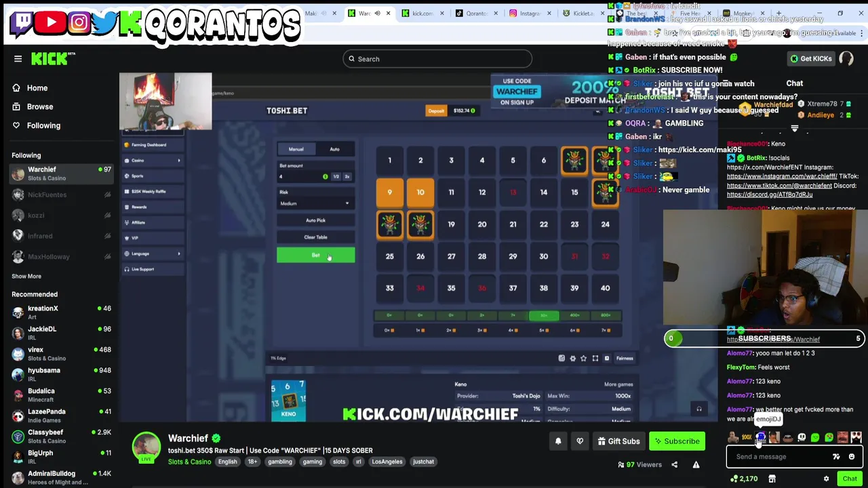Open the Kick shop store icon
Screen dimensions: 868x488
pos(772,479)
